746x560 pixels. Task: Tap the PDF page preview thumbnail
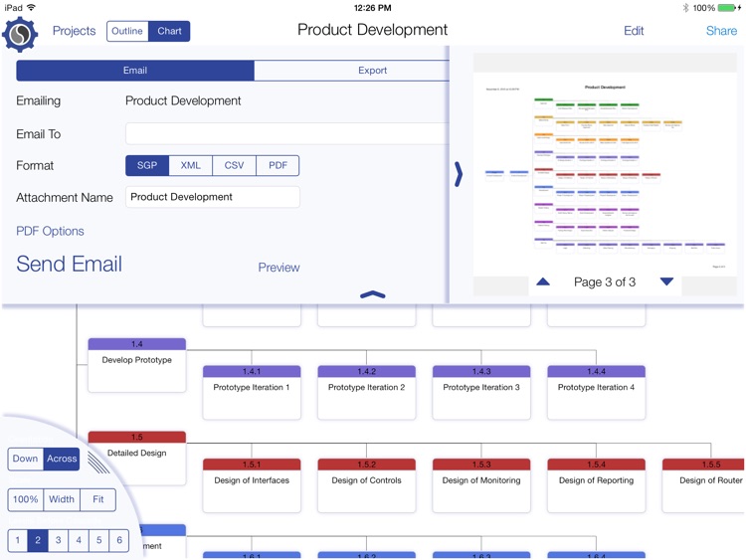(x=605, y=174)
